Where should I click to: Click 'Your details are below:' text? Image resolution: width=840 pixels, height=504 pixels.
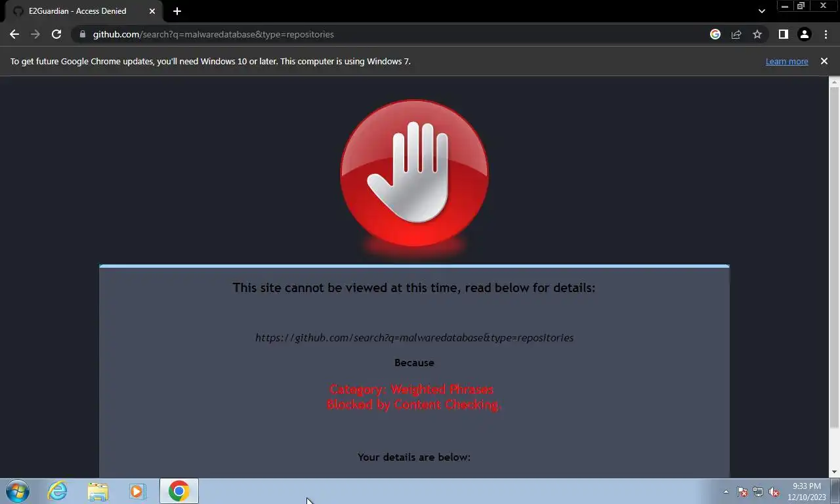click(x=414, y=457)
